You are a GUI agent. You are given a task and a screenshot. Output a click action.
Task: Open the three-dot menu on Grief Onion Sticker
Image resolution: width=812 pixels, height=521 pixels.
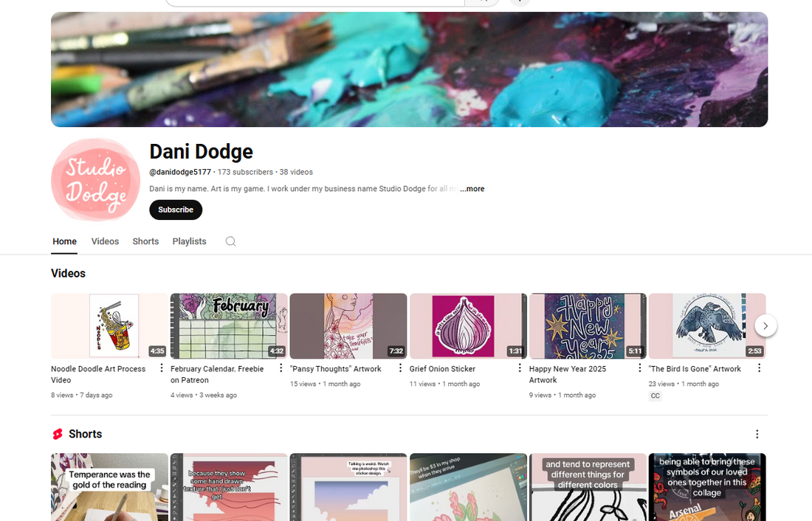click(x=520, y=368)
